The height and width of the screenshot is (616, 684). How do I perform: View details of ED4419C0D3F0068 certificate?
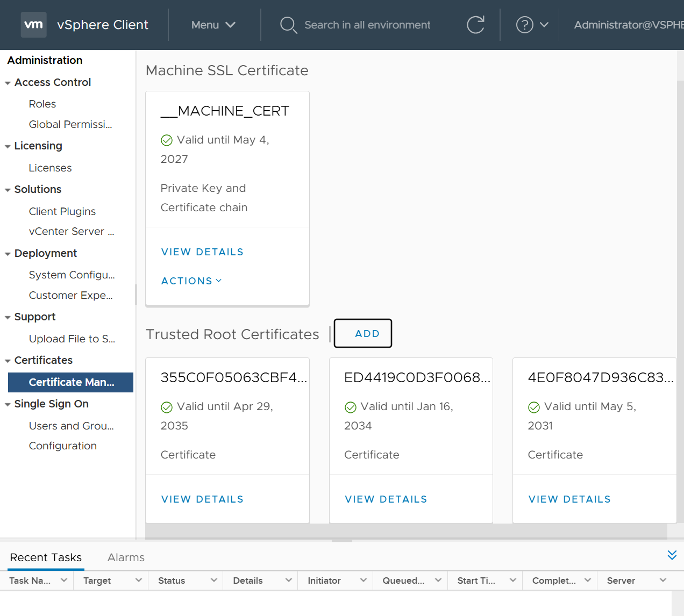pos(386,499)
